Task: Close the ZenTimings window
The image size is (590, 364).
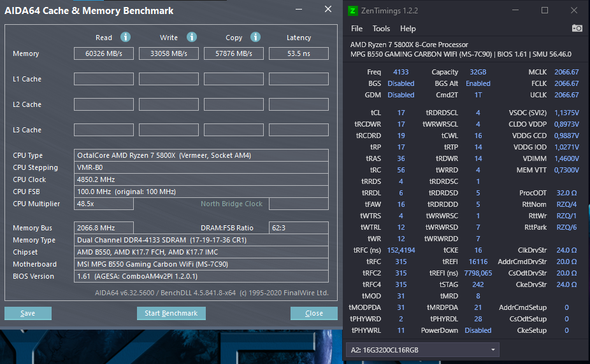Action: click(x=574, y=10)
